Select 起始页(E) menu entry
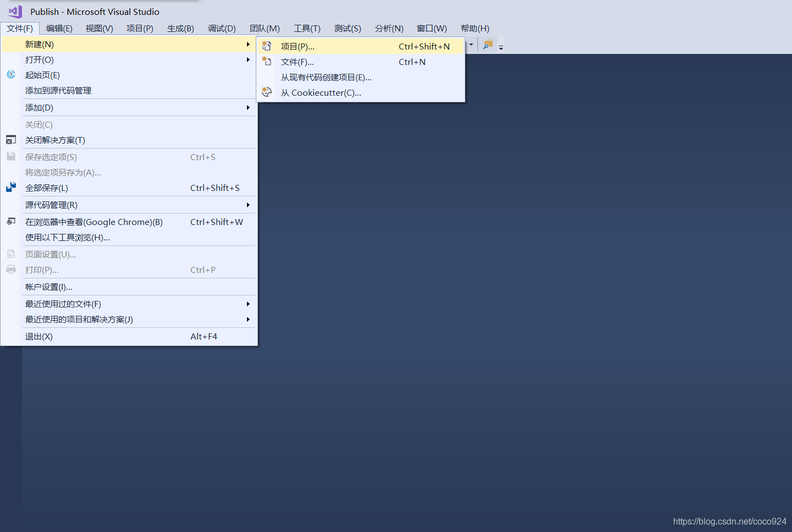The height and width of the screenshot is (532, 792). tap(129, 75)
